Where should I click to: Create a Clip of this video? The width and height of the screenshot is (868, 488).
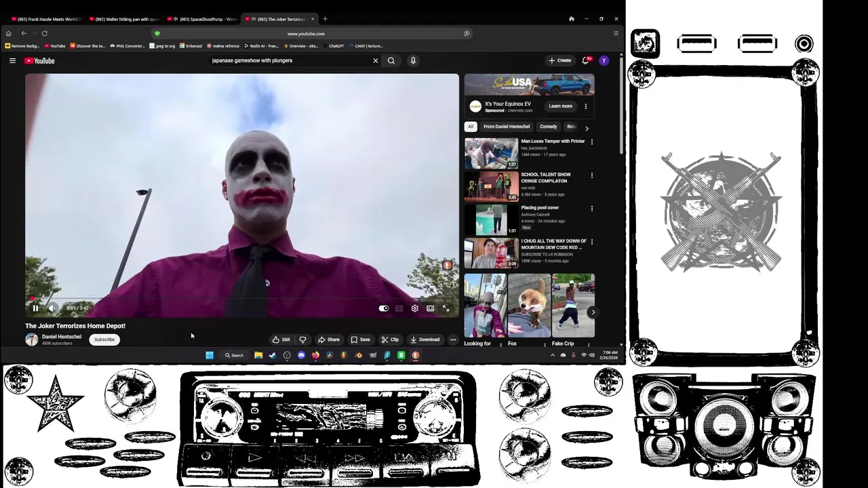[390, 340]
